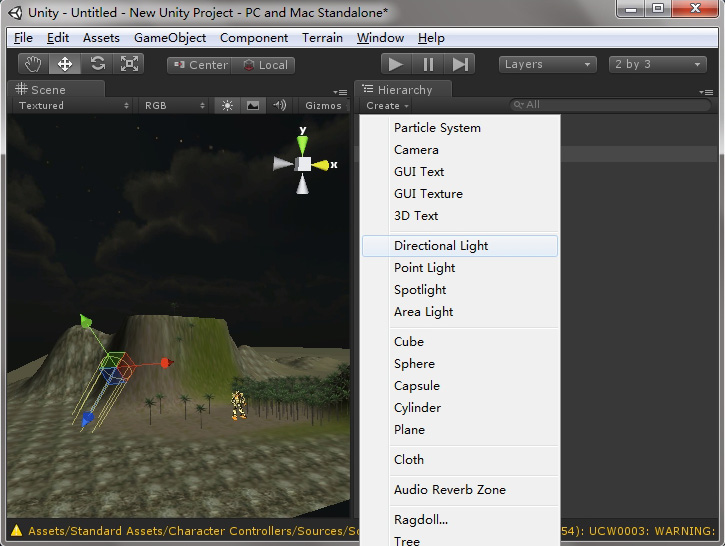The height and width of the screenshot is (546, 725).
Task: Click the blue Z-axis move handle arrow
Action: pos(87,419)
